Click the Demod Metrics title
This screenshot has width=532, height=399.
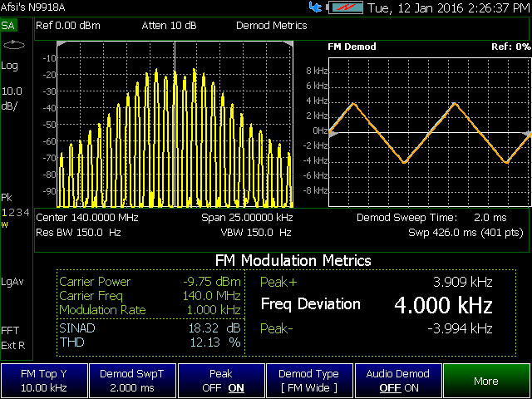click(272, 26)
